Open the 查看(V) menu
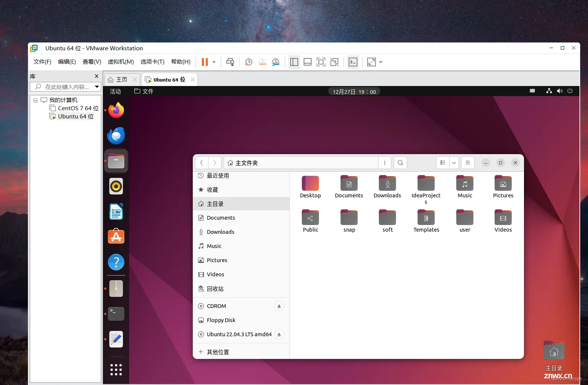Viewport: 588px width, 385px height. tap(92, 62)
